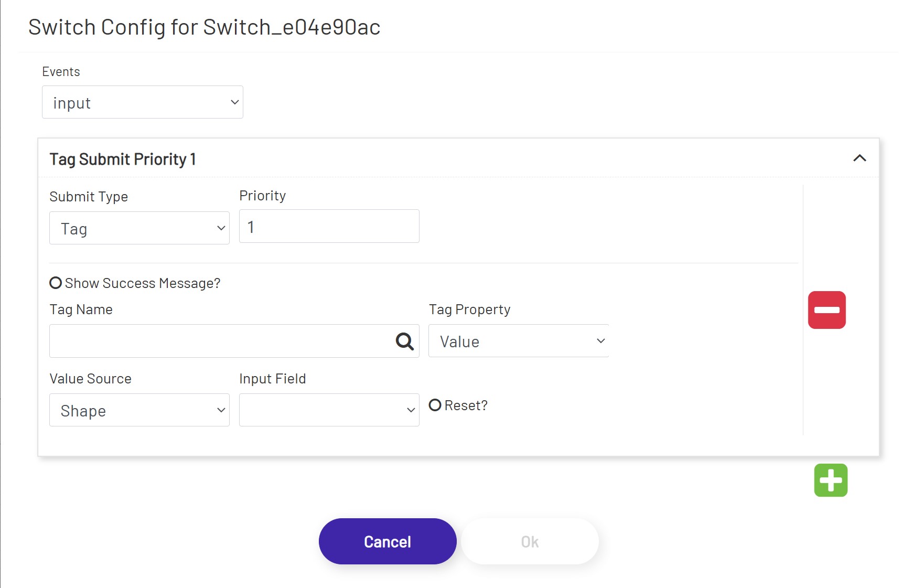Click the search magnifier in Tag Name field
The image size is (913, 588).
(404, 341)
